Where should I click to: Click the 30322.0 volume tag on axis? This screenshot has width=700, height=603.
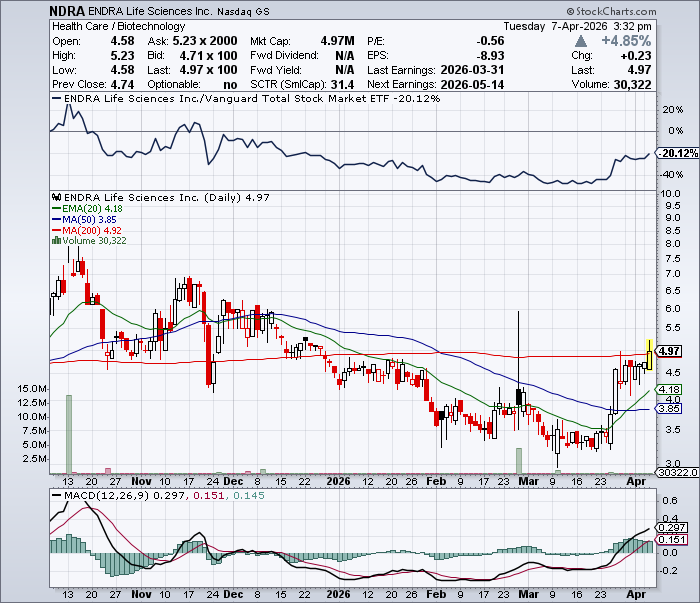pyautogui.click(x=678, y=472)
